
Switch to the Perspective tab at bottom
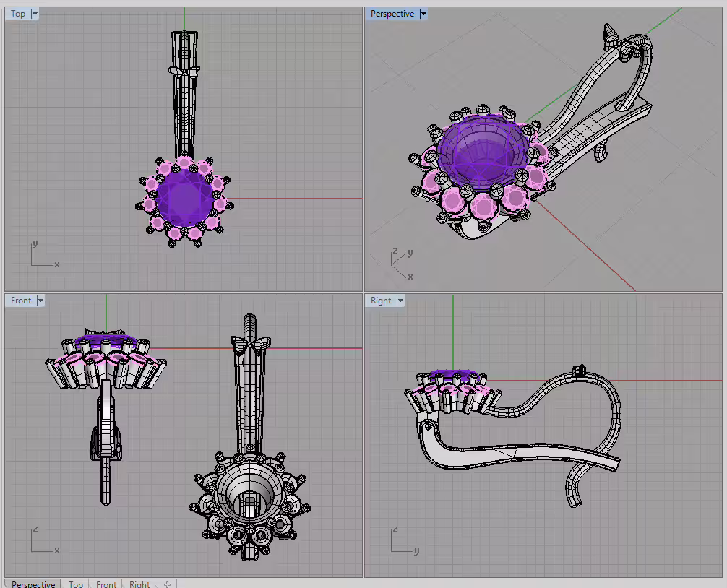(x=33, y=584)
